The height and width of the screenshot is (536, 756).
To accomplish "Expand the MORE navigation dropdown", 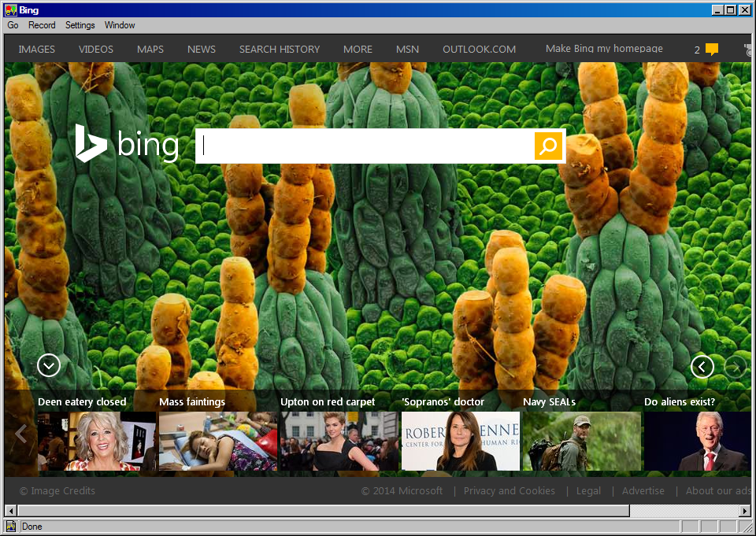I will click(358, 49).
